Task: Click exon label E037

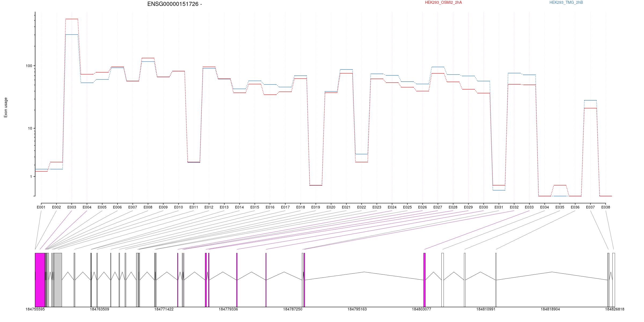Action: pyautogui.click(x=590, y=207)
